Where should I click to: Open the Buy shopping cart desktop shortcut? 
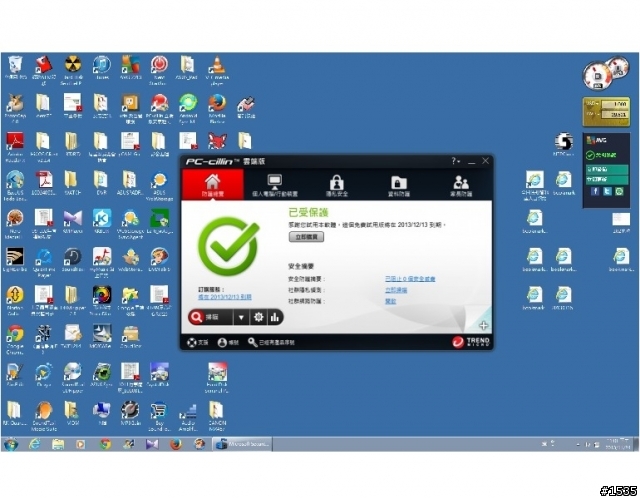[x=159, y=416]
